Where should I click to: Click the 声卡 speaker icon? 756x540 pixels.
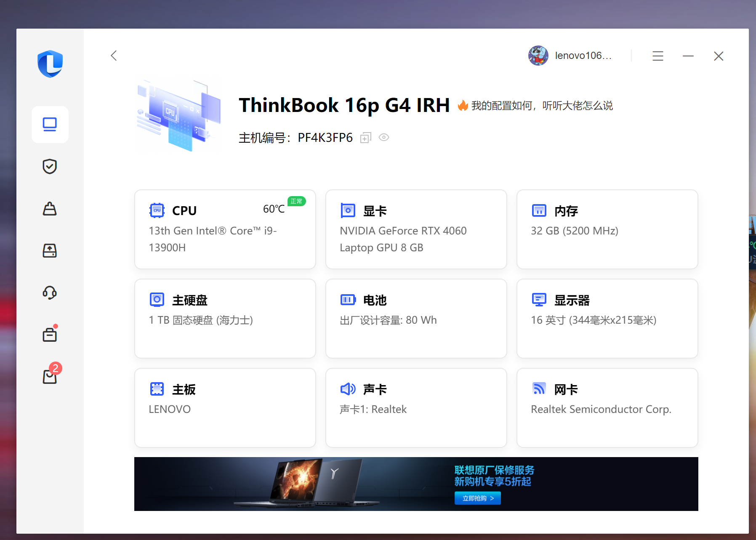click(348, 389)
